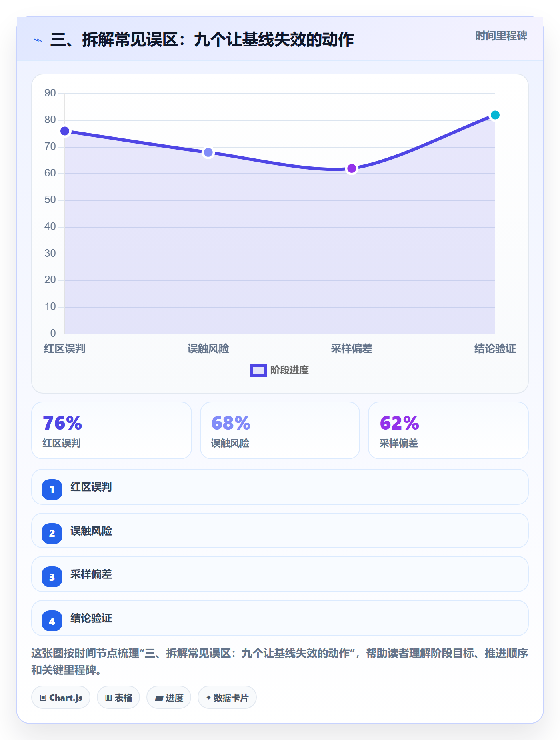The height and width of the screenshot is (740, 560).
Task: Click the purple 采样偏差 data point
Action: click(x=352, y=168)
